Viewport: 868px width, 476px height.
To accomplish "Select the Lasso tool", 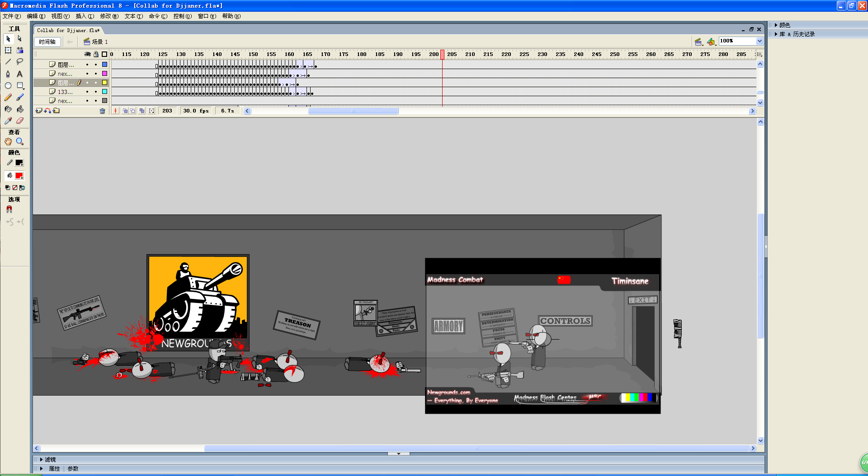I will tap(19, 61).
